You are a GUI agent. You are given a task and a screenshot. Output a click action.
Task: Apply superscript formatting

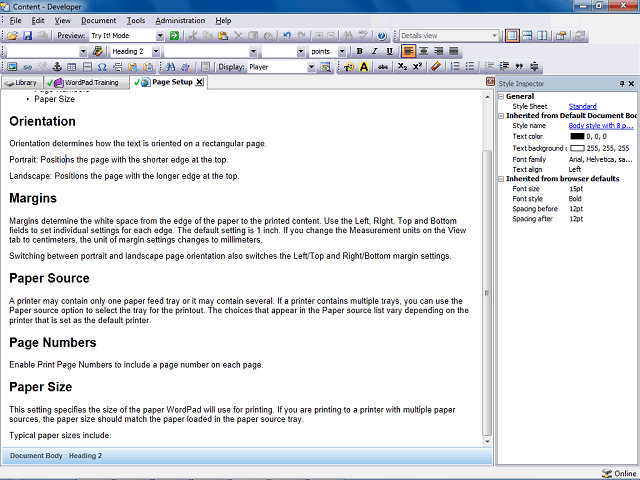(417, 67)
